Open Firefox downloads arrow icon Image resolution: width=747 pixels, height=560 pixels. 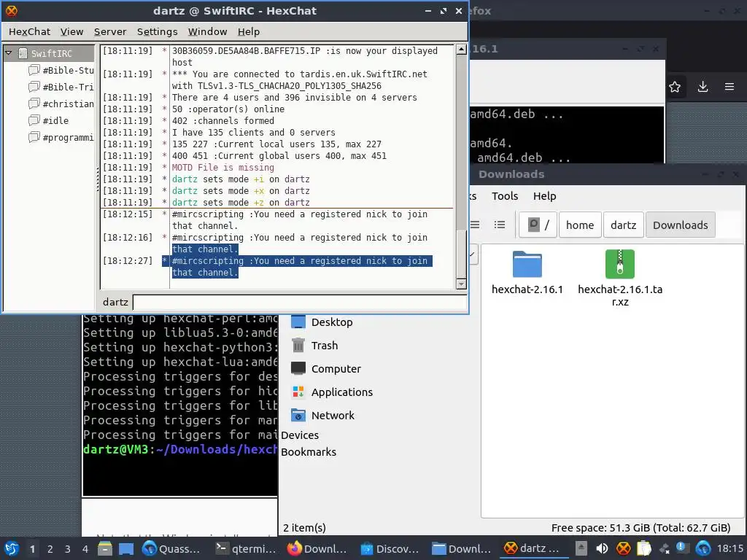pos(703,87)
